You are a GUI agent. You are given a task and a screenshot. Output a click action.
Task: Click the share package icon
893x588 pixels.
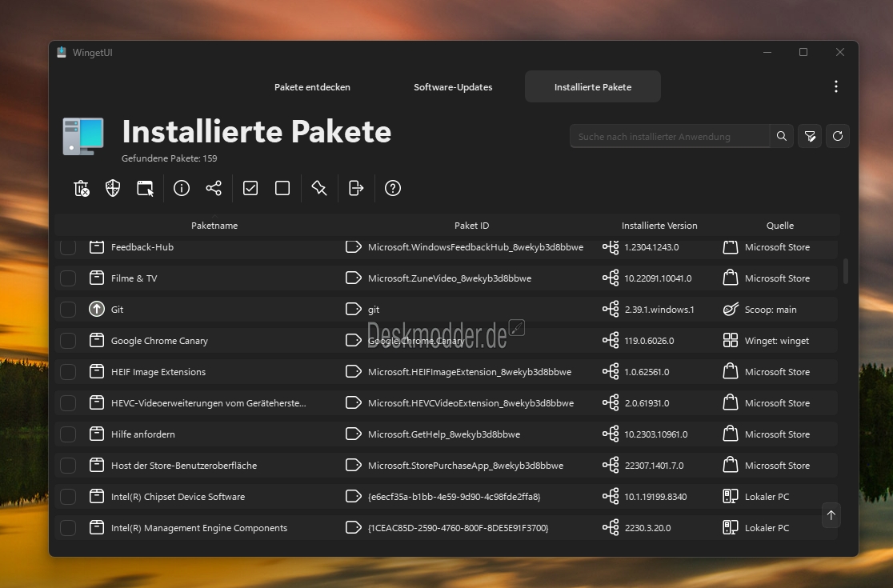coord(214,188)
